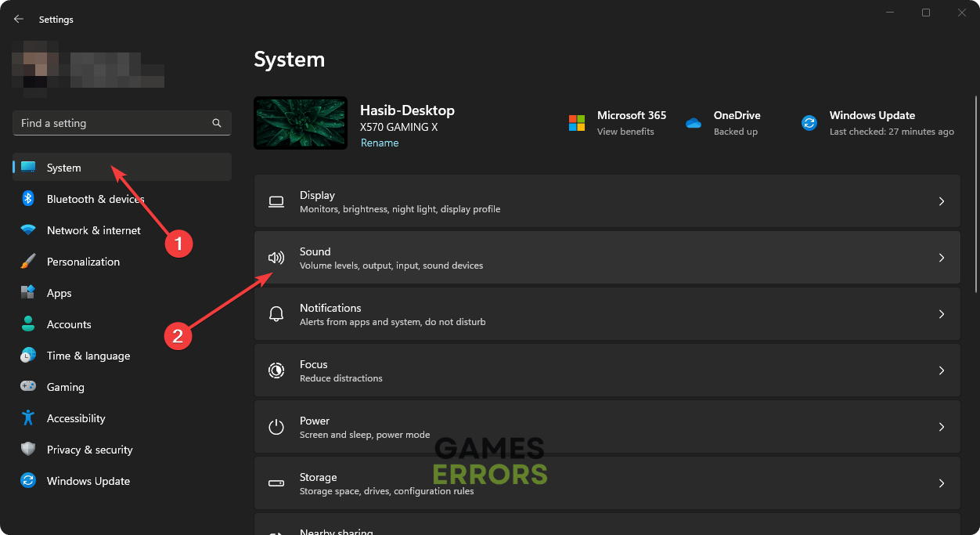Click the Privacy & security shield icon
The height and width of the screenshot is (535, 980).
(28, 450)
